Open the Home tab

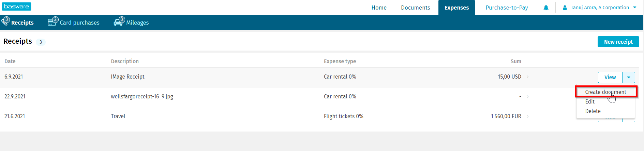click(x=379, y=8)
